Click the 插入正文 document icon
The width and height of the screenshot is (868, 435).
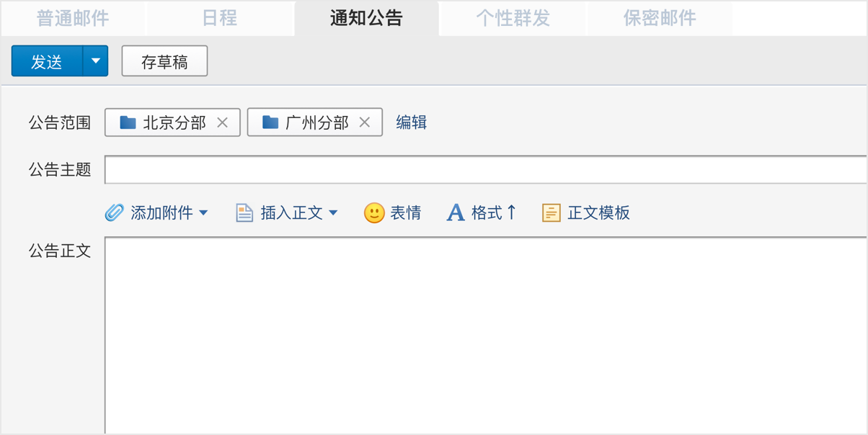coord(244,212)
